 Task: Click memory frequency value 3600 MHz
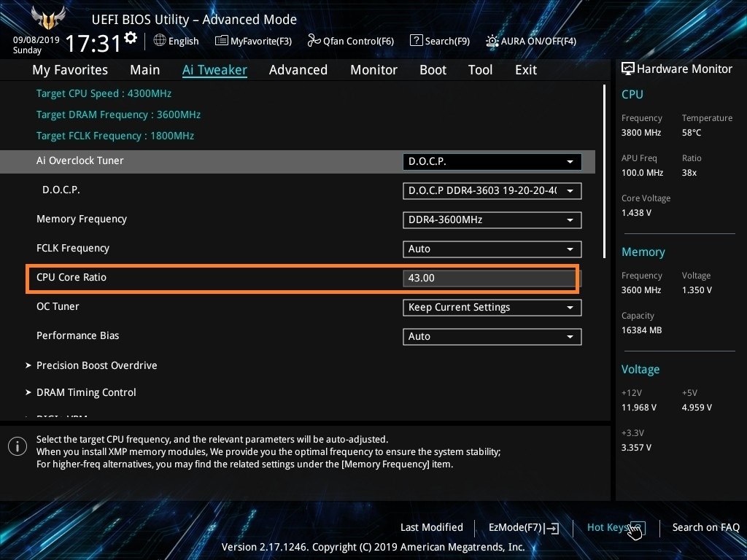tap(641, 289)
